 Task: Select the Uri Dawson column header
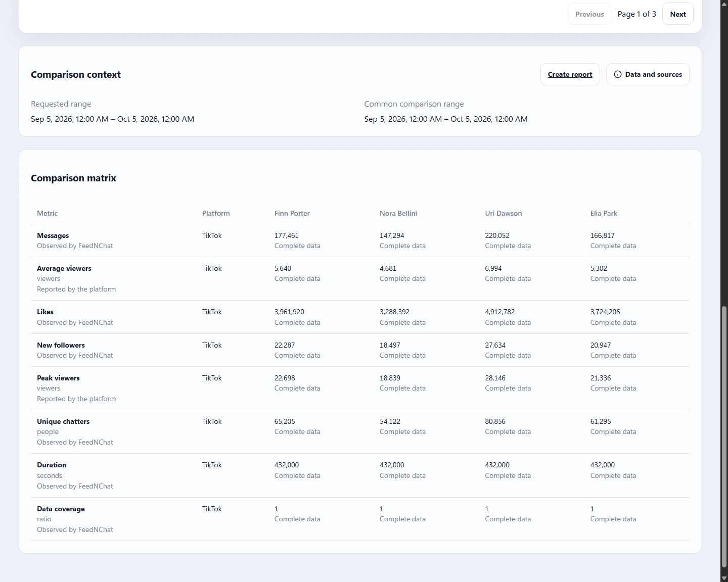503,213
